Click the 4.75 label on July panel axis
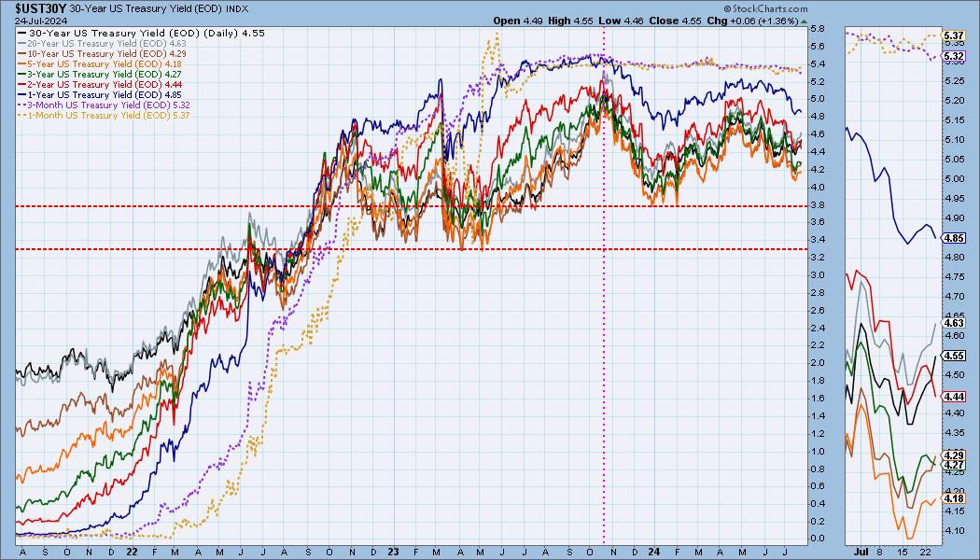The height and width of the screenshot is (560, 980). coord(955,277)
